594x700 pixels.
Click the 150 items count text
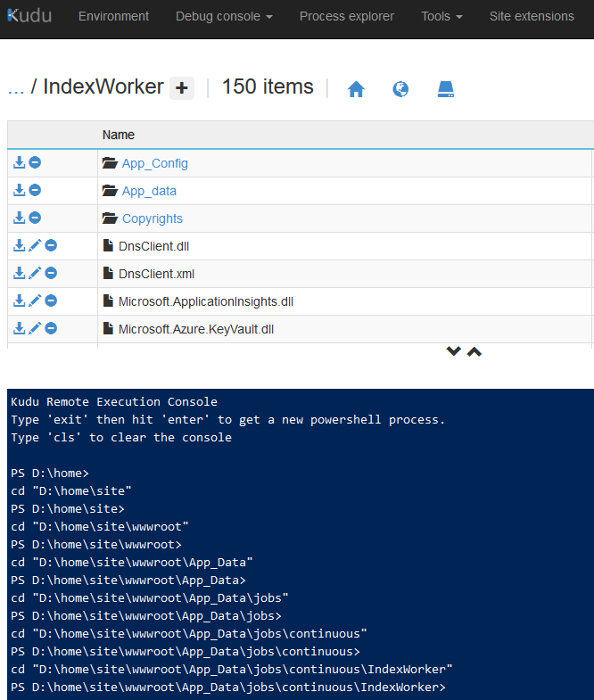(268, 86)
